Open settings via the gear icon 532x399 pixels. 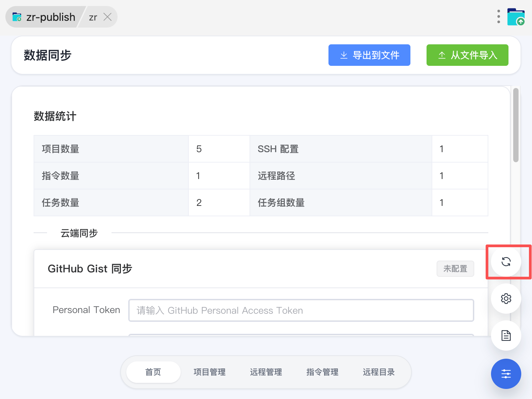(506, 299)
